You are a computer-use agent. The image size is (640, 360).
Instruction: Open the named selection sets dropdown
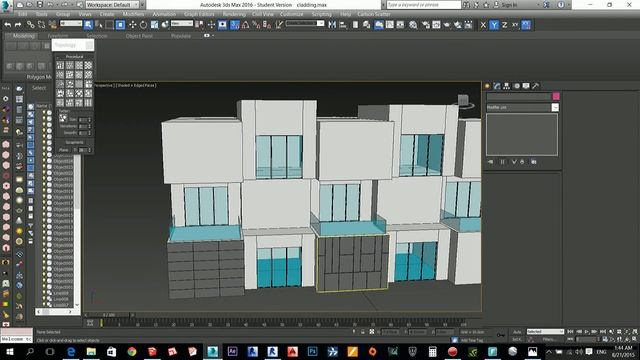304,24
